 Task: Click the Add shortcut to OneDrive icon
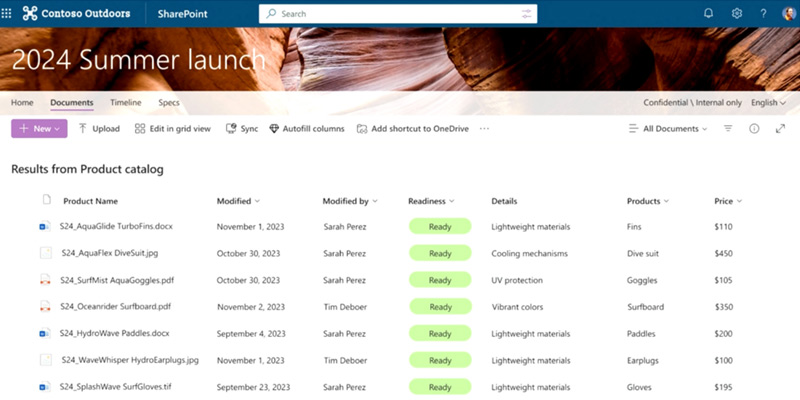point(362,129)
